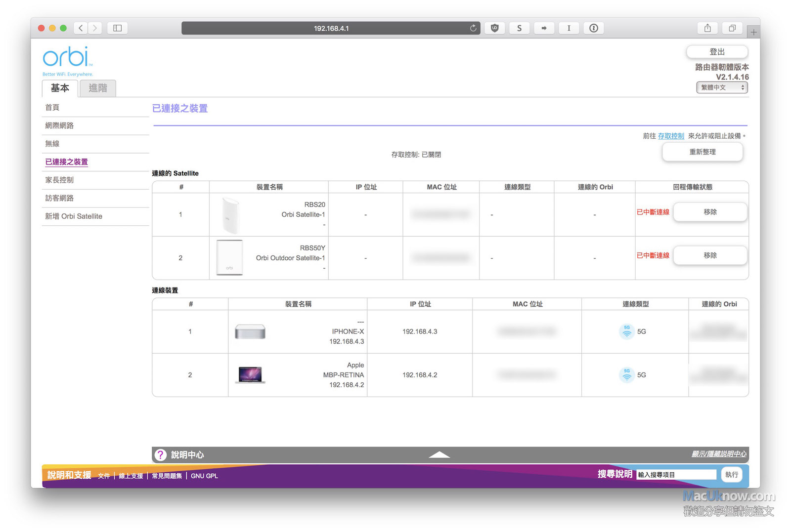Click the Safari share icon

pyautogui.click(x=707, y=28)
